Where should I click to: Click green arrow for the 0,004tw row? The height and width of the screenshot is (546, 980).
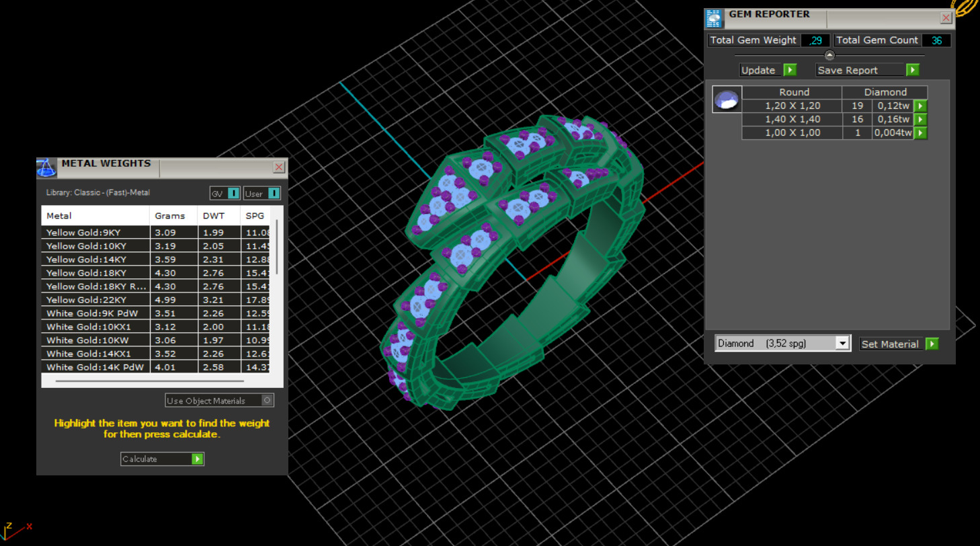pos(920,133)
